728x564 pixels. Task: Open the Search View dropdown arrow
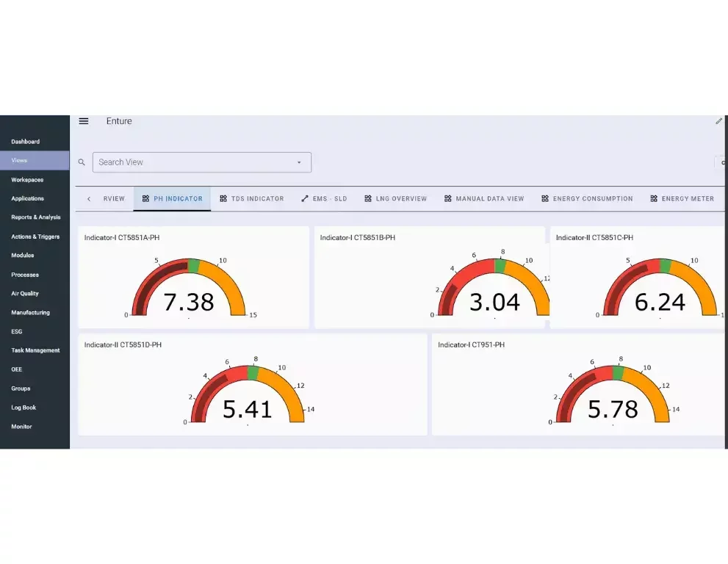[299, 162]
